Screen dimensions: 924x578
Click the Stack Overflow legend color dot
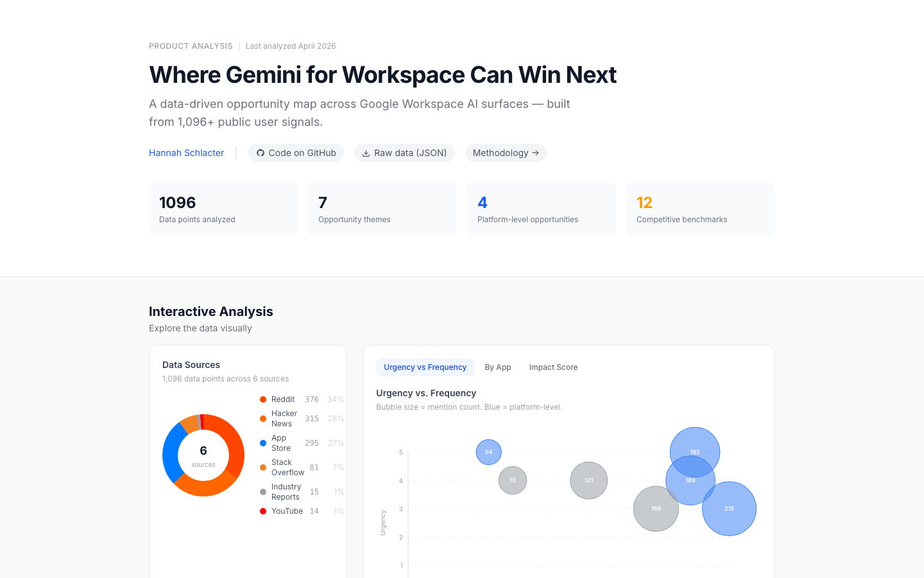point(263,468)
